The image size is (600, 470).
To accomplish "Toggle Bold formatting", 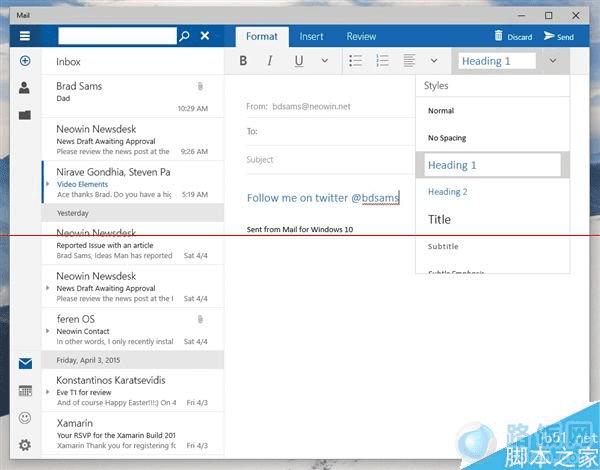I will coord(243,61).
